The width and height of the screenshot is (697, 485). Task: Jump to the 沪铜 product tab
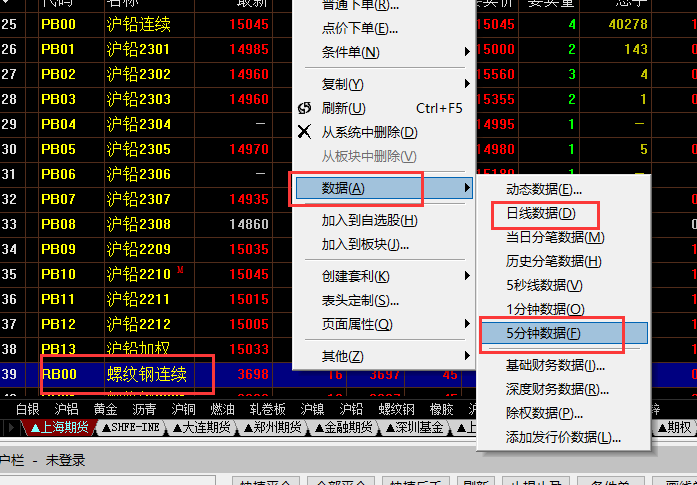(183, 409)
